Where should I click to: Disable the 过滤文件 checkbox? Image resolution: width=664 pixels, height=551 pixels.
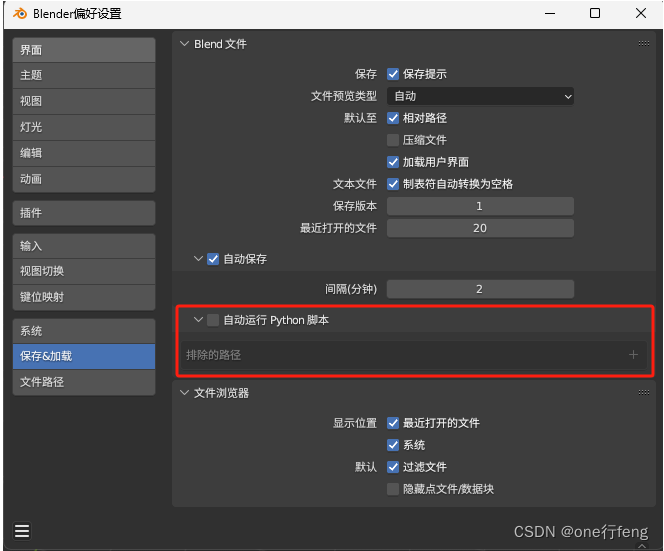tap(393, 467)
